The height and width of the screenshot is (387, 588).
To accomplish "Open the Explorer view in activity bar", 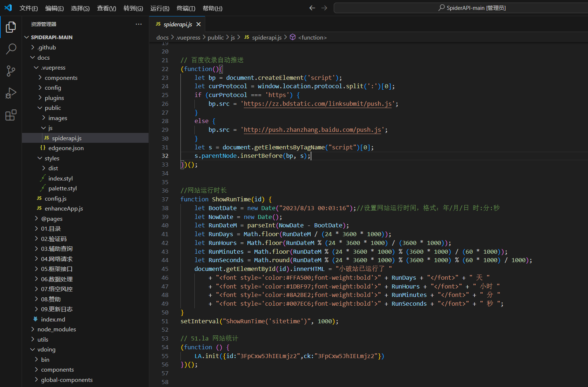I will click(x=11, y=27).
